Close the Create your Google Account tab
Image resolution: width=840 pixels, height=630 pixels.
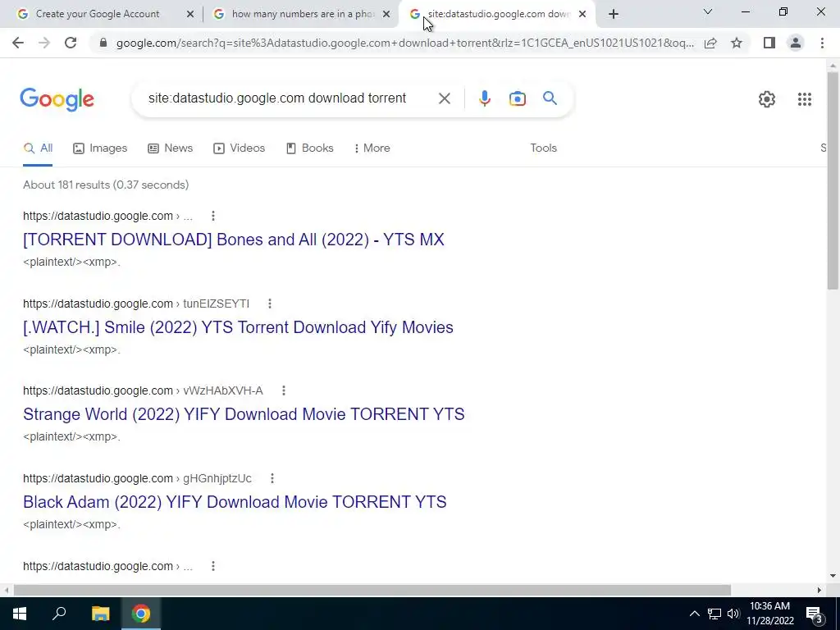190,14
